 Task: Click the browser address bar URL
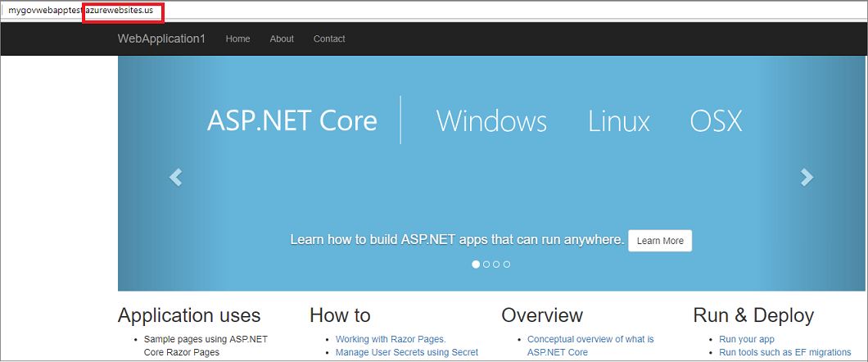[80, 10]
